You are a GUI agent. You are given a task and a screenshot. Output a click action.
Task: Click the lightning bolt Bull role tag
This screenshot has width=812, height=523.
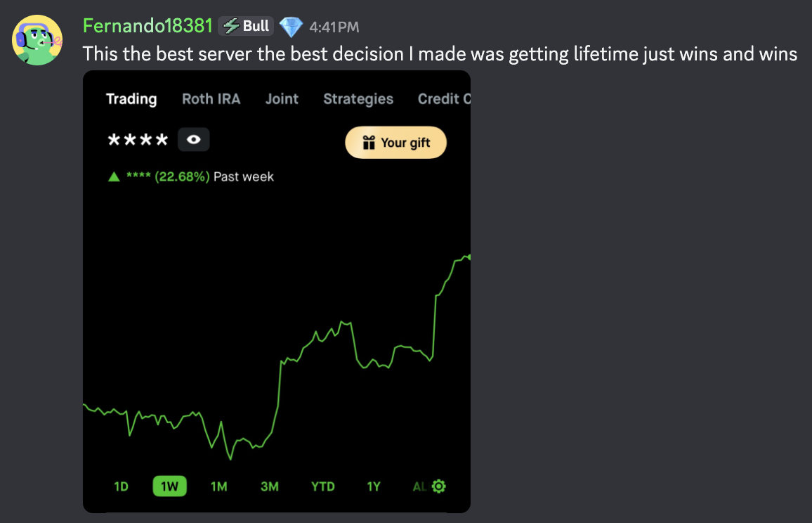[245, 26]
